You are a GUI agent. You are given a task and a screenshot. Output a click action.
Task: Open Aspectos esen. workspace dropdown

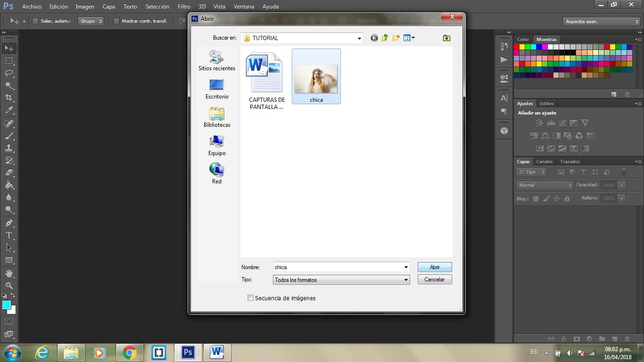tap(601, 22)
